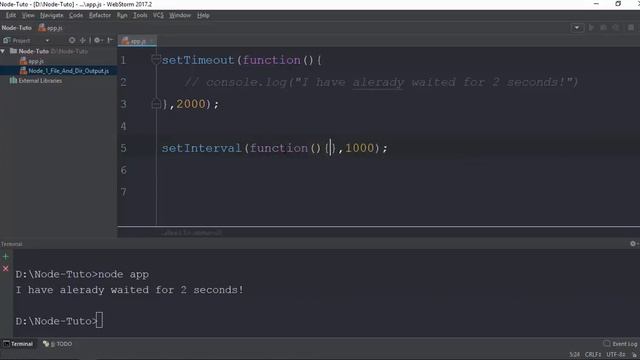Click fold end marker at line 3

tap(156, 104)
